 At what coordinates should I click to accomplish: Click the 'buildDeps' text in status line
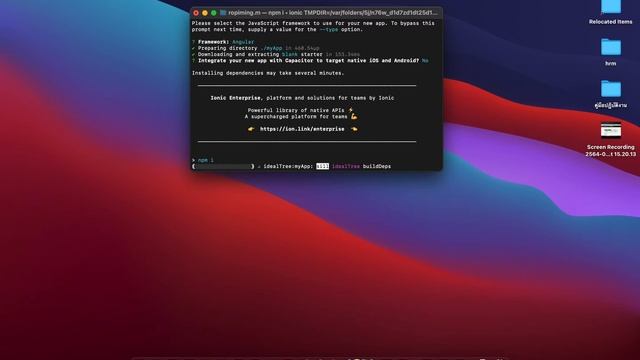[x=377, y=167]
